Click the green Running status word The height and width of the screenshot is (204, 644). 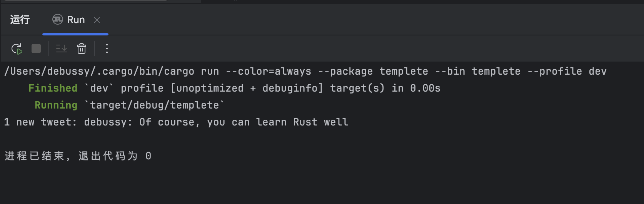coord(56,105)
